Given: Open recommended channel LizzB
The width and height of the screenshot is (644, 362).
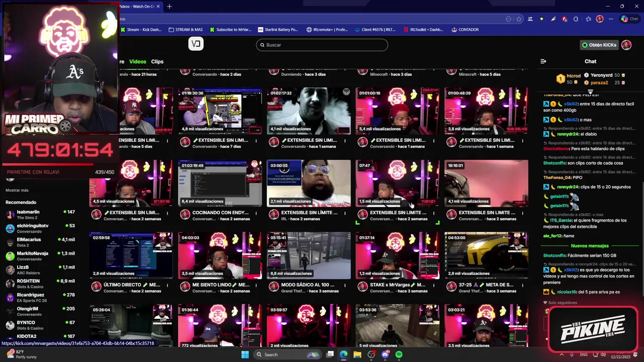Looking at the screenshot, I should pyautogui.click(x=40, y=270).
